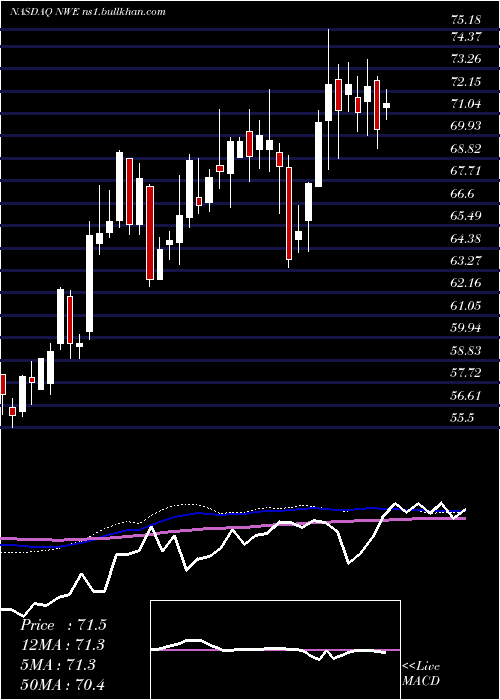Screen dimensions: 500x700
Task: Click the 74.37 price axis label
Action: 465,37
